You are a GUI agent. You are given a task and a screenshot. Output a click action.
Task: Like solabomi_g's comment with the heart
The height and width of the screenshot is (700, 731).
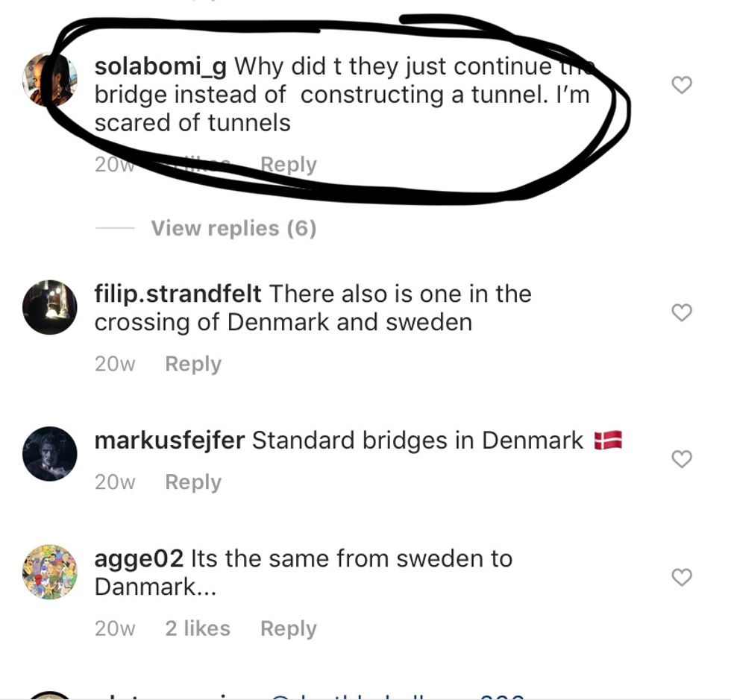pyautogui.click(x=682, y=85)
